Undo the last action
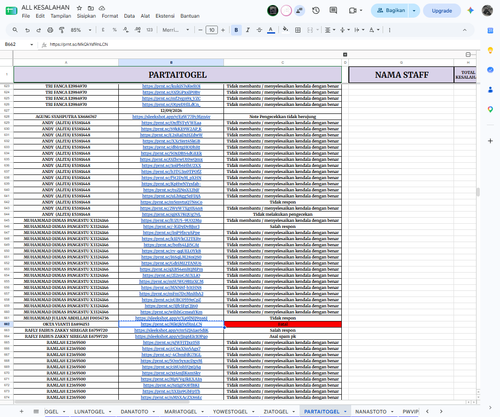Screen dimensions: 500x417 (x=27, y=30)
